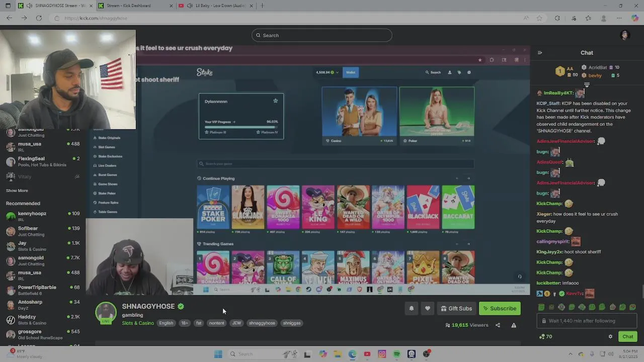Click the browser forward arrow

[x=24, y=18]
